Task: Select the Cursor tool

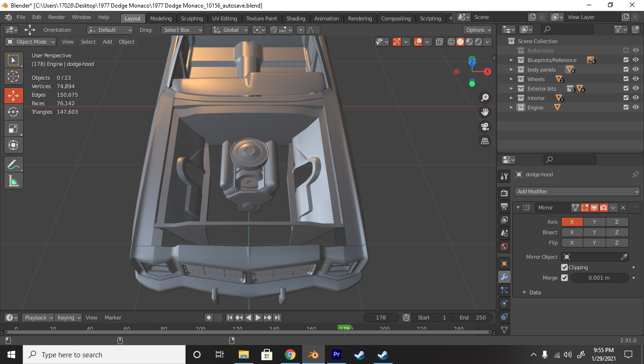Action: (x=13, y=76)
